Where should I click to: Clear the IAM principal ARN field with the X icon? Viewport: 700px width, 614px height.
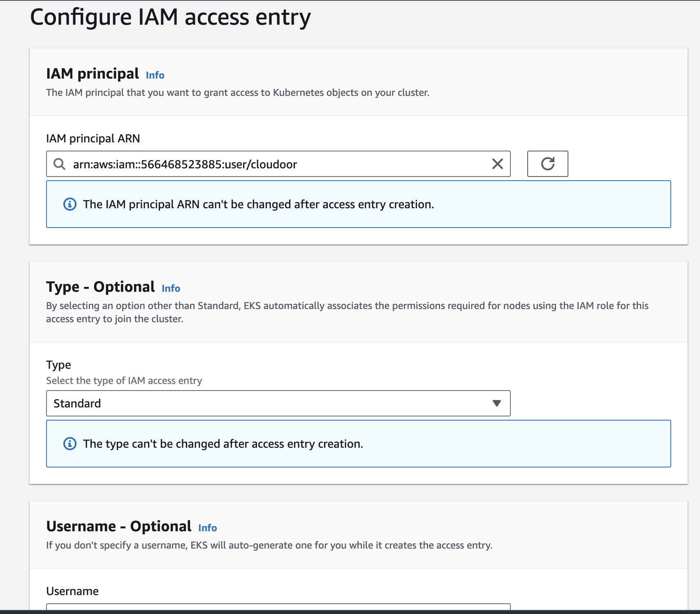click(x=498, y=164)
